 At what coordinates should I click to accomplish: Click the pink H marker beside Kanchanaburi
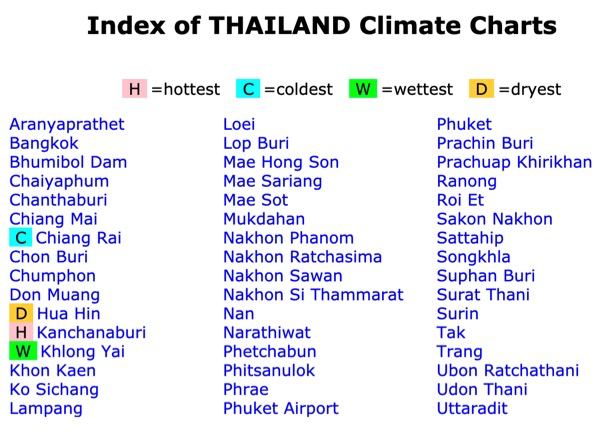(20, 333)
